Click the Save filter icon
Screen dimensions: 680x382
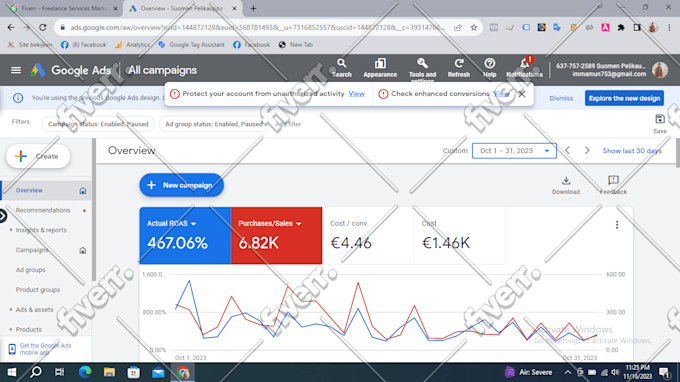(x=660, y=124)
